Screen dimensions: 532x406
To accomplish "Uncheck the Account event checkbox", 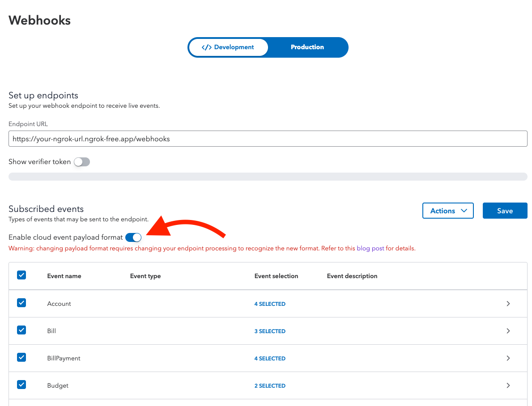I will (21, 303).
